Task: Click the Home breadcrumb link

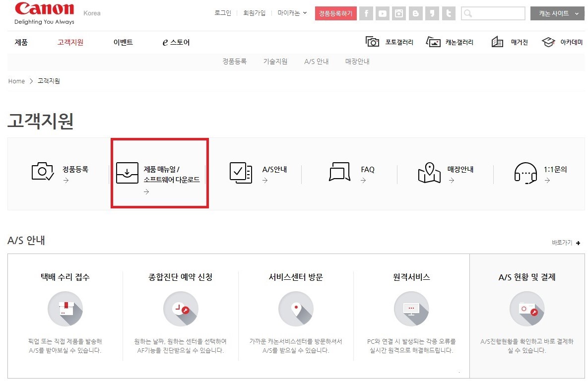Action: point(16,81)
